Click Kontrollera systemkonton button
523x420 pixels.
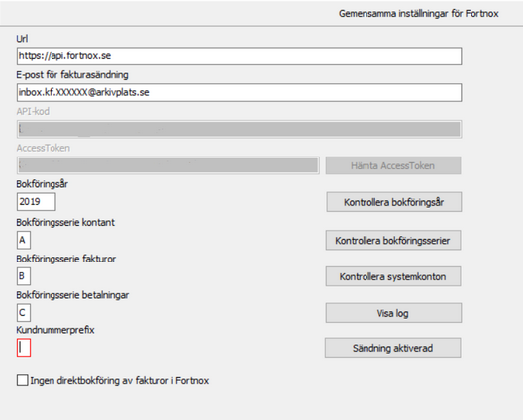[x=393, y=276]
